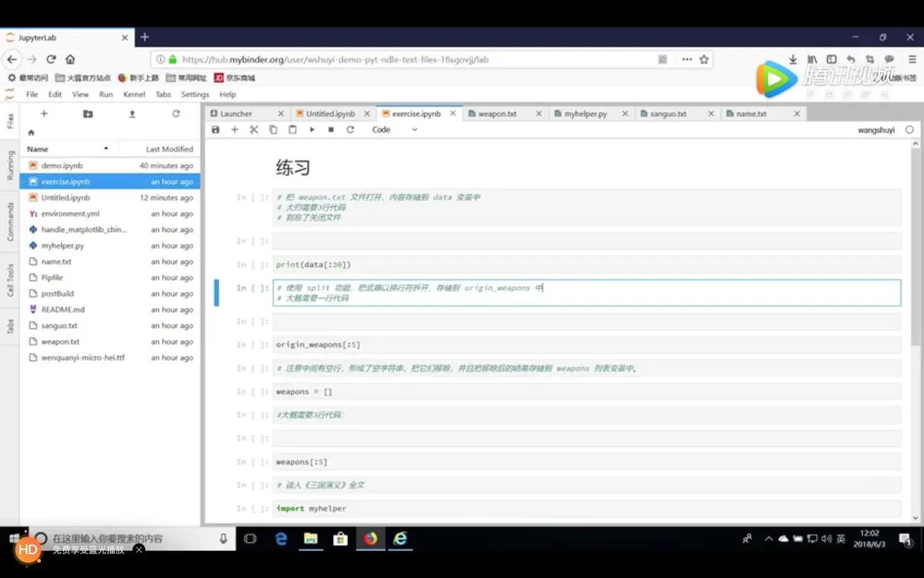Open the Cell Tools sidebar panel
Image resolution: width=924 pixels, height=578 pixels.
click(10, 280)
